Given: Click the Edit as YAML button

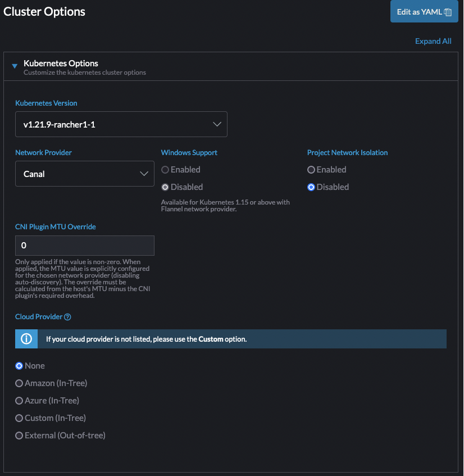Looking at the screenshot, I should tap(420, 11).
